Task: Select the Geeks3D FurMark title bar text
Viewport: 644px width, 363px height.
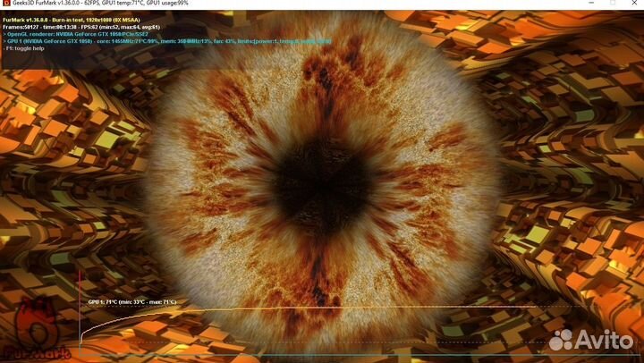Action: point(98,4)
